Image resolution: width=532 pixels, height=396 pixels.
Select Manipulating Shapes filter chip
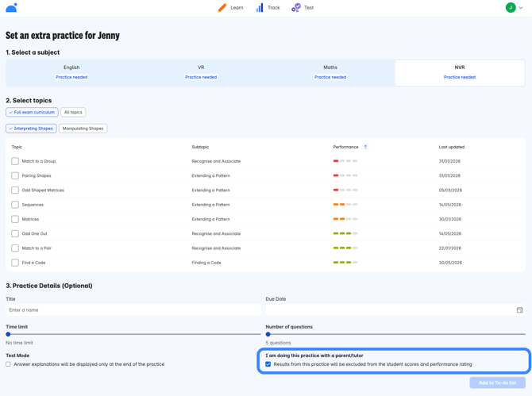[83, 129]
